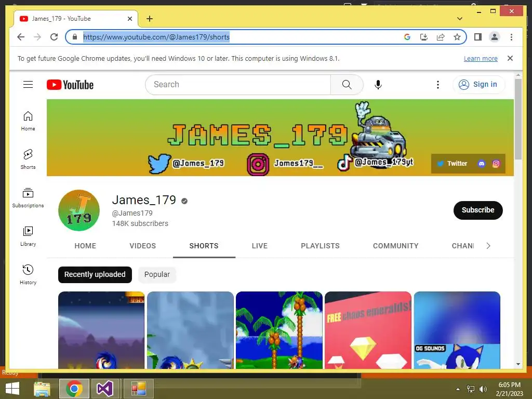Click the scrollbar down arrow
The width and height of the screenshot is (532, 399).
pyautogui.click(x=518, y=364)
